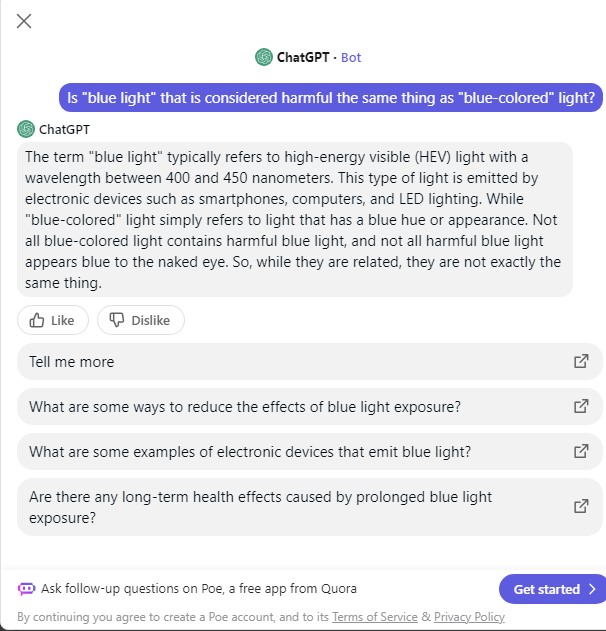
Task: Ask for examples of devices emitting blue light
Action: [x=250, y=452]
